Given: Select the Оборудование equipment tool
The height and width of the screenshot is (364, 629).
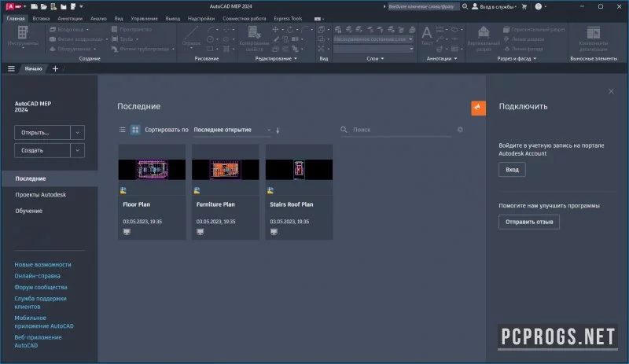Looking at the screenshot, I should tap(72, 49).
